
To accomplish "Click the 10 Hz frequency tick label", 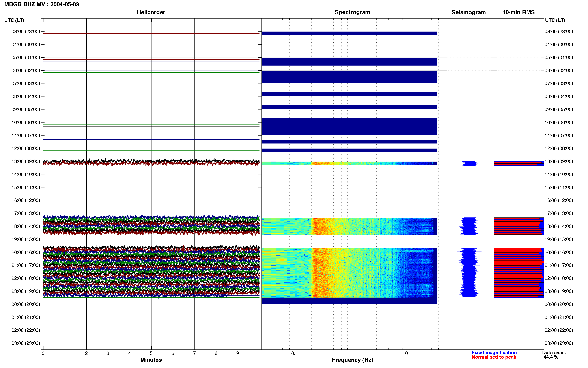I will pyautogui.click(x=405, y=353).
